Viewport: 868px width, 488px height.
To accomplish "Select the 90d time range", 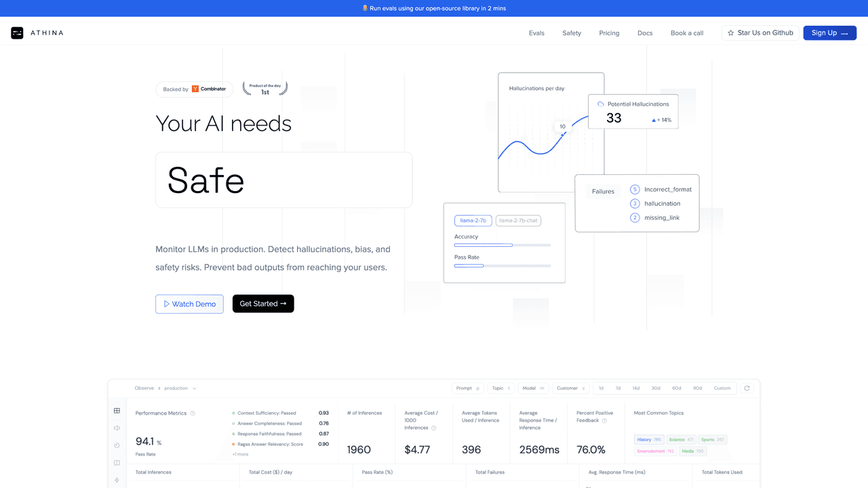I will [697, 388].
